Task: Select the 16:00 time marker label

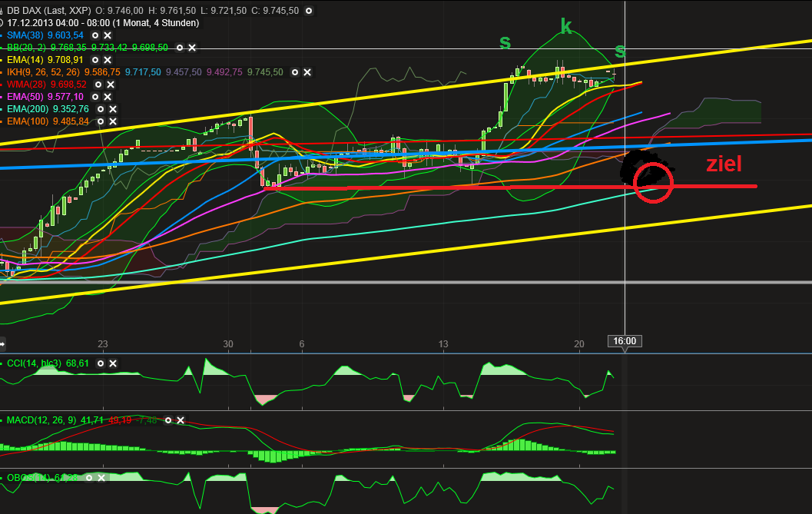Action: point(625,341)
